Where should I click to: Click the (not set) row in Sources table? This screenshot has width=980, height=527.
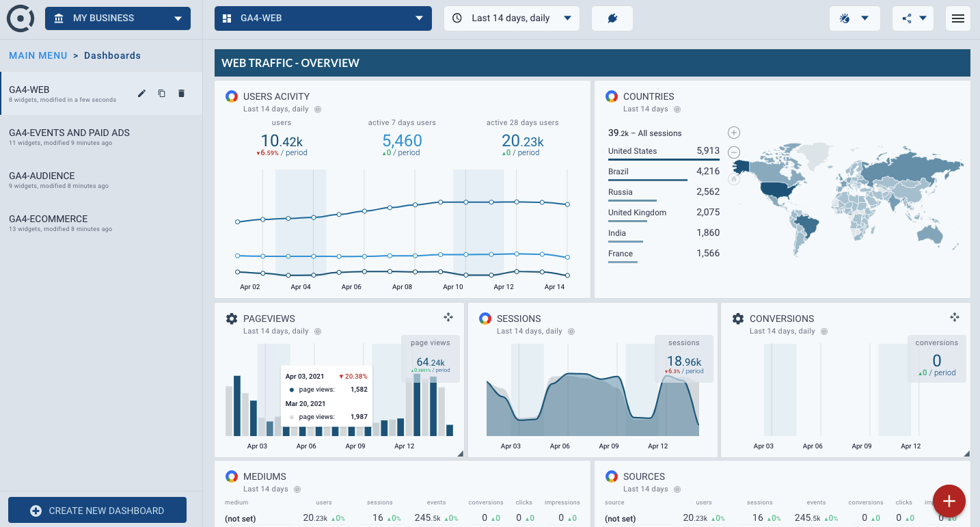pyautogui.click(x=782, y=518)
